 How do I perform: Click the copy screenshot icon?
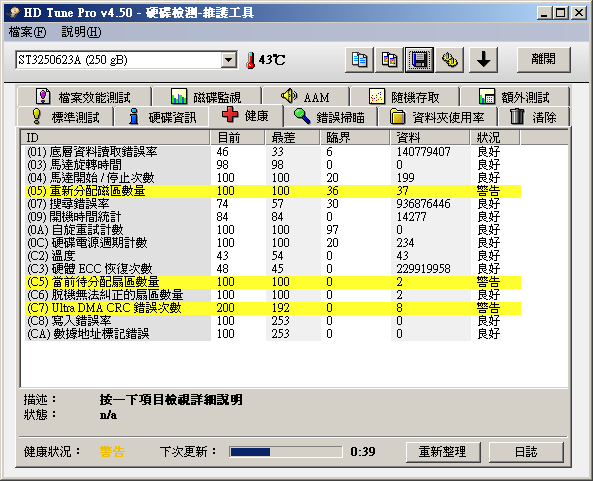(x=389, y=60)
